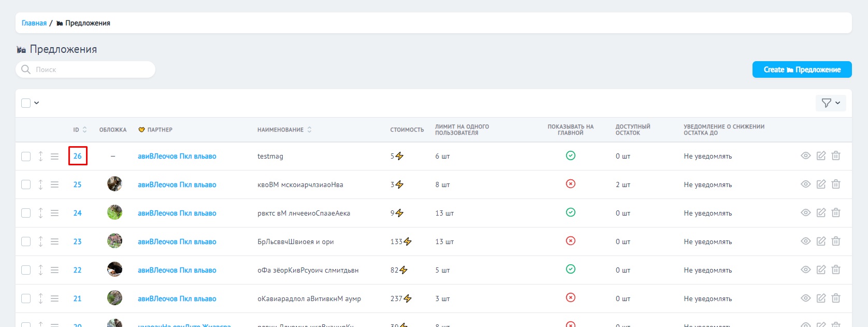Image resolution: width=868 pixels, height=327 pixels.
Task: Edit the offer with ID 25
Action: (x=821, y=184)
